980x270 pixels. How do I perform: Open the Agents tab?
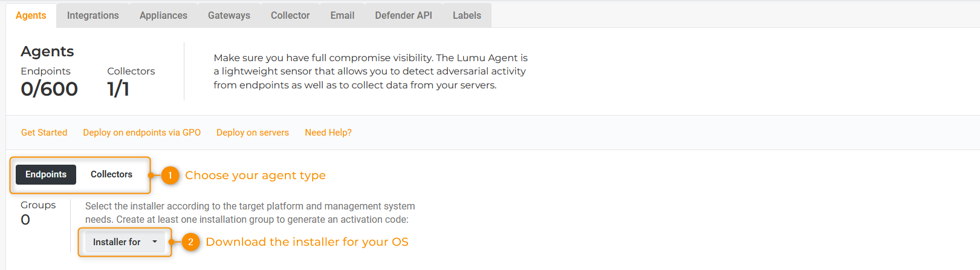pos(31,16)
